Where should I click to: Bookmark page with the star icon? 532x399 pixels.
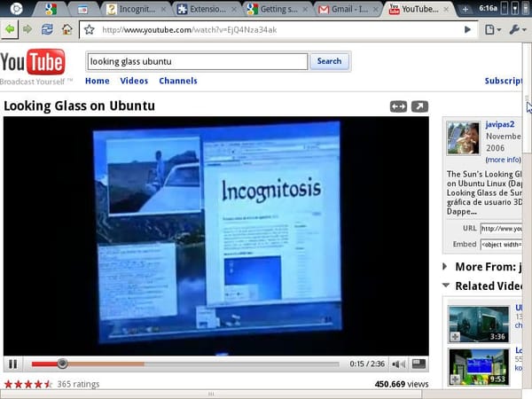tap(90, 30)
